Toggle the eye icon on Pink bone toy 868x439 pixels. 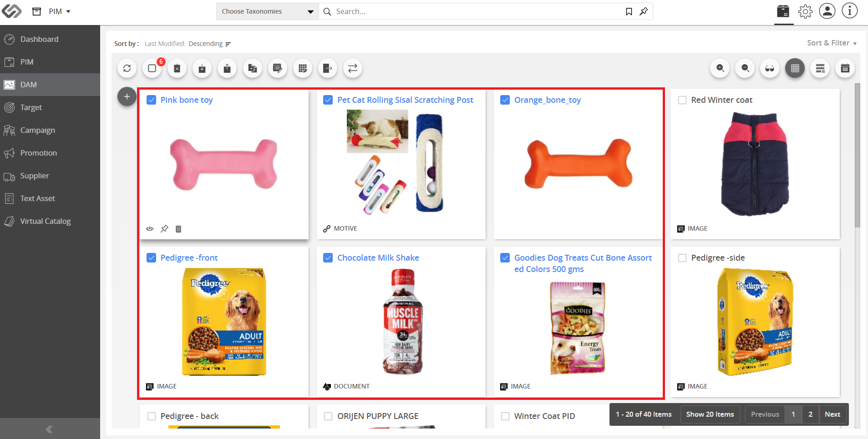point(150,229)
